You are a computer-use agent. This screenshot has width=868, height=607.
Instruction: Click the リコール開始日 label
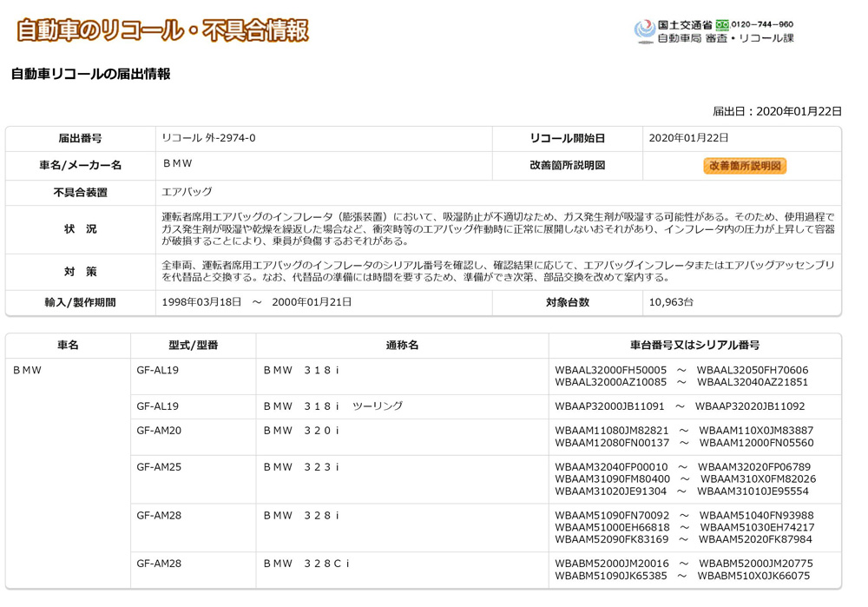(567, 138)
